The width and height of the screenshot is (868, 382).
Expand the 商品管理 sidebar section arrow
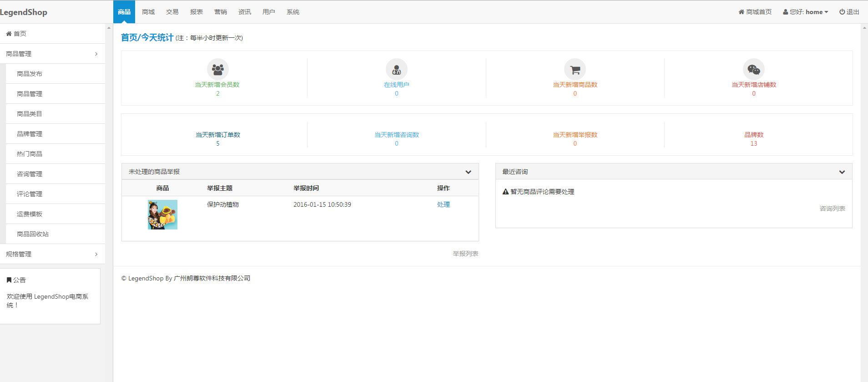click(x=96, y=54)
